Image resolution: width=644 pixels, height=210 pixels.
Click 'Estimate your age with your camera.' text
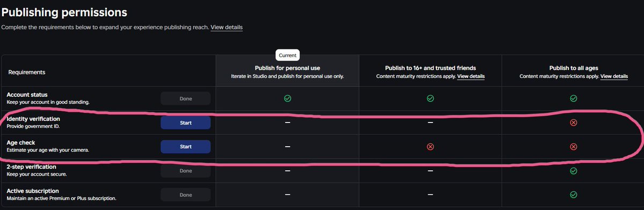(x=47, y=150)
